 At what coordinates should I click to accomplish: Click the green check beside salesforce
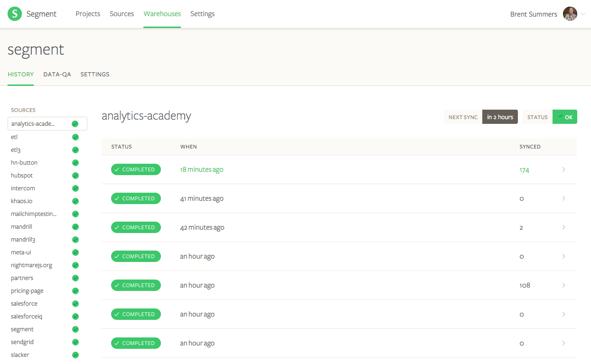click(x=75, y=304)
